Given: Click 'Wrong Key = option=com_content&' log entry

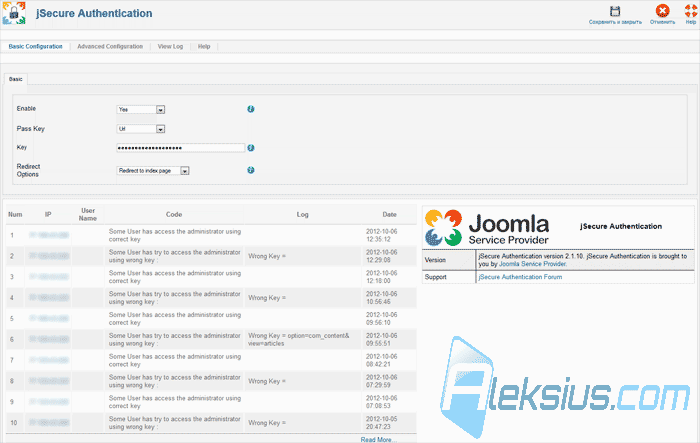Looking at the screenshot, I should (299, 339).
